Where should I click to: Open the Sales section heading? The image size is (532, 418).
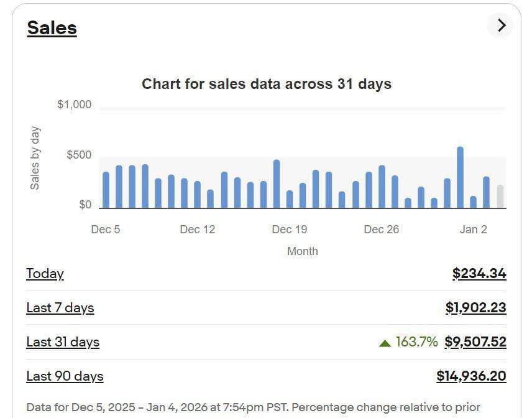tap(52, 27)
